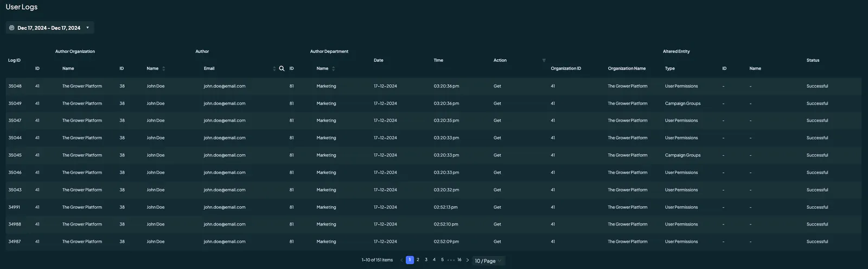Screen dimensions: 868x269
Task: Click the Action column header label
Action: click(500, 60)
